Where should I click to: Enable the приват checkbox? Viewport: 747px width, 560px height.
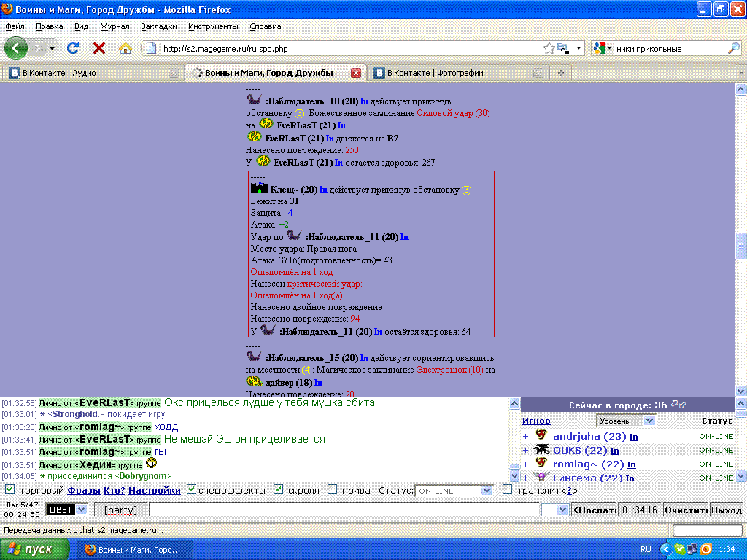(x=333, y=490)
